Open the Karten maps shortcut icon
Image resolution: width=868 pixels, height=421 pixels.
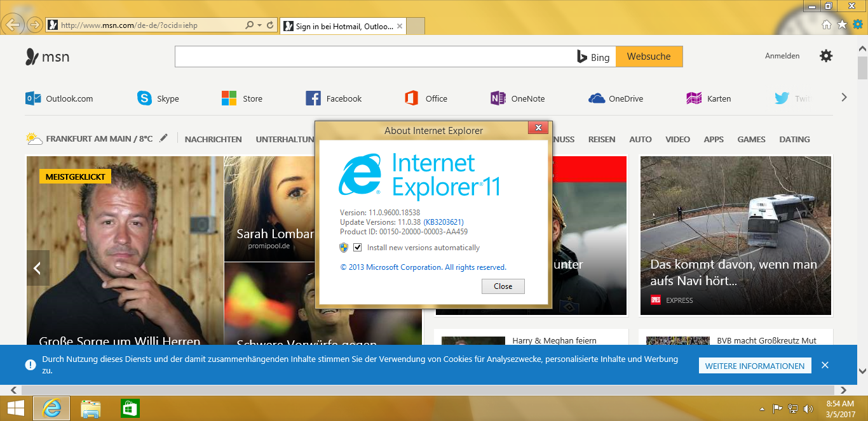(694, 98)
